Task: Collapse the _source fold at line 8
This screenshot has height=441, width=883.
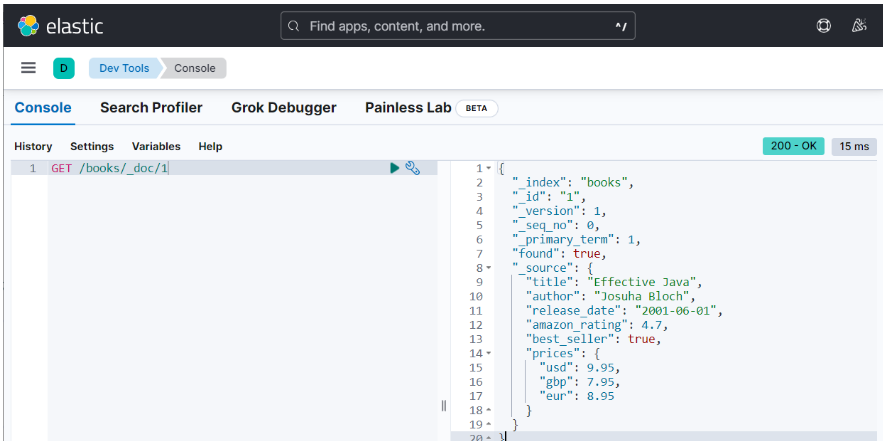Action: coord(488,268)
